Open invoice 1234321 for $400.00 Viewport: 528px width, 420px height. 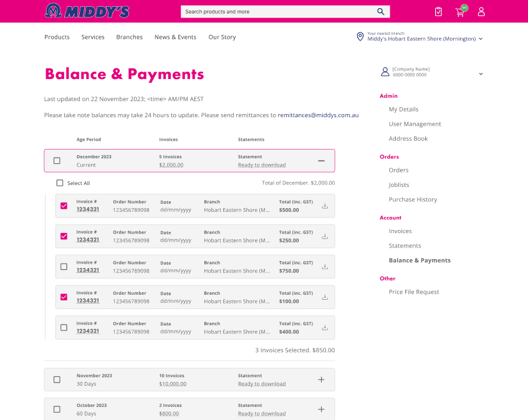pyautogui.click(x=88, y=331)
